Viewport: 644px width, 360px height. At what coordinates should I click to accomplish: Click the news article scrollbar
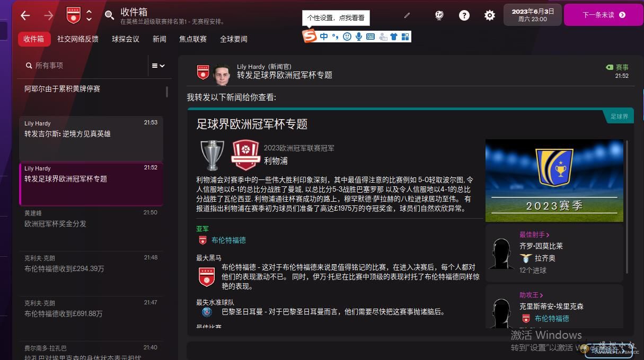(x=627, y=206)
